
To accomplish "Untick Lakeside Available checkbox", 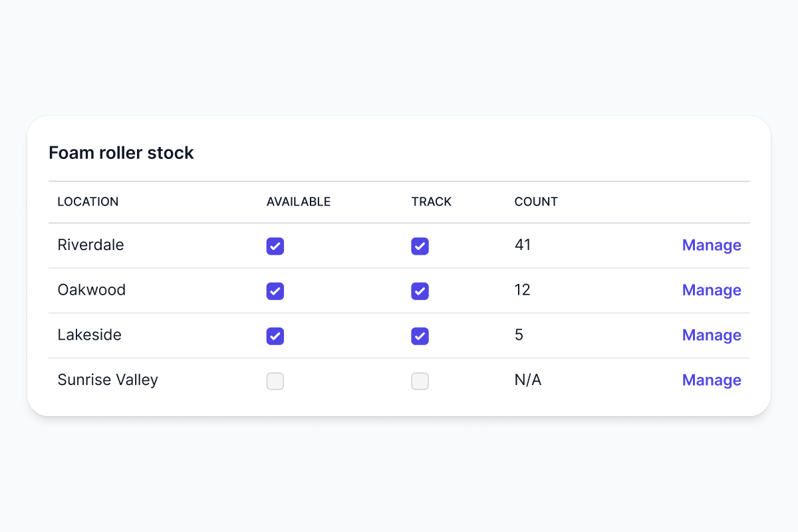I will click(x=275, y=336).
